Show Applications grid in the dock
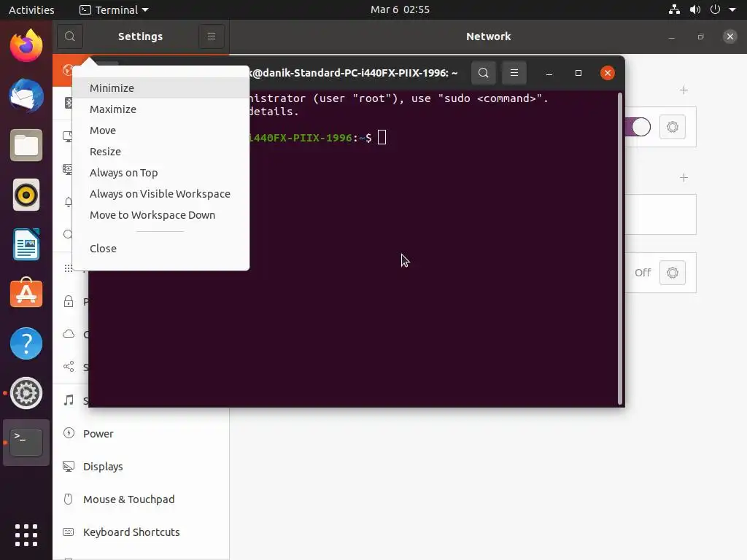Screen dimensions: 747x560 26,535
